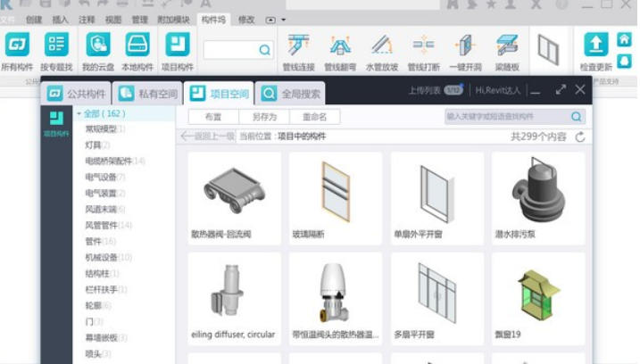The width and height of the screenshot is (640, 364).
Task: Close the component library dialog
Action: point(580,90)
